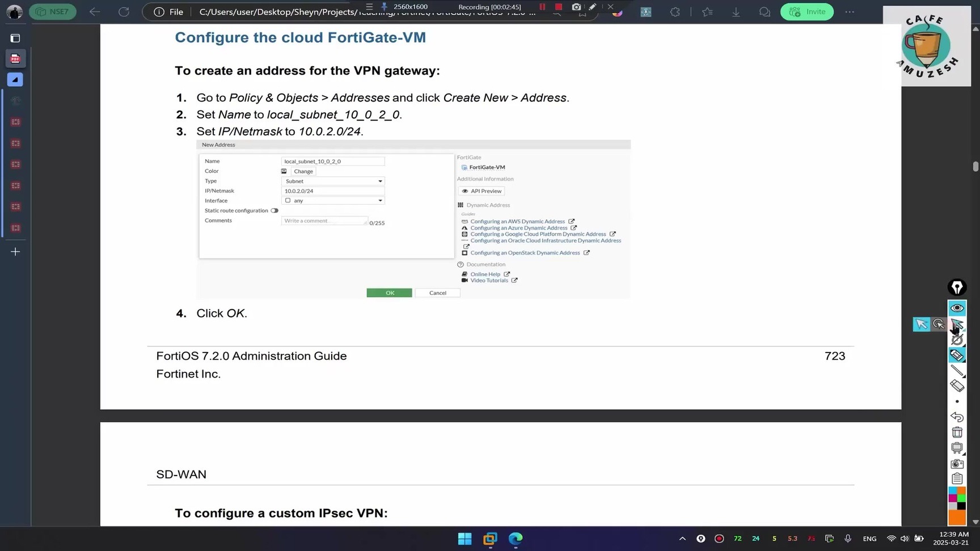Image resolution: width=980 pixels, height=551 pixels.
Task: Select the blue highlighted sidebar tab
Action: pyautogui.click(x=15, y=80)
